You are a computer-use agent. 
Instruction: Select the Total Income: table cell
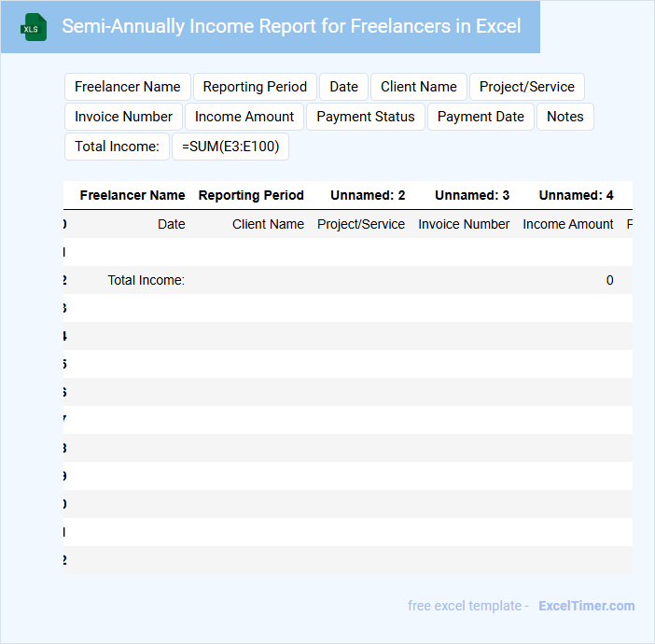146,280
